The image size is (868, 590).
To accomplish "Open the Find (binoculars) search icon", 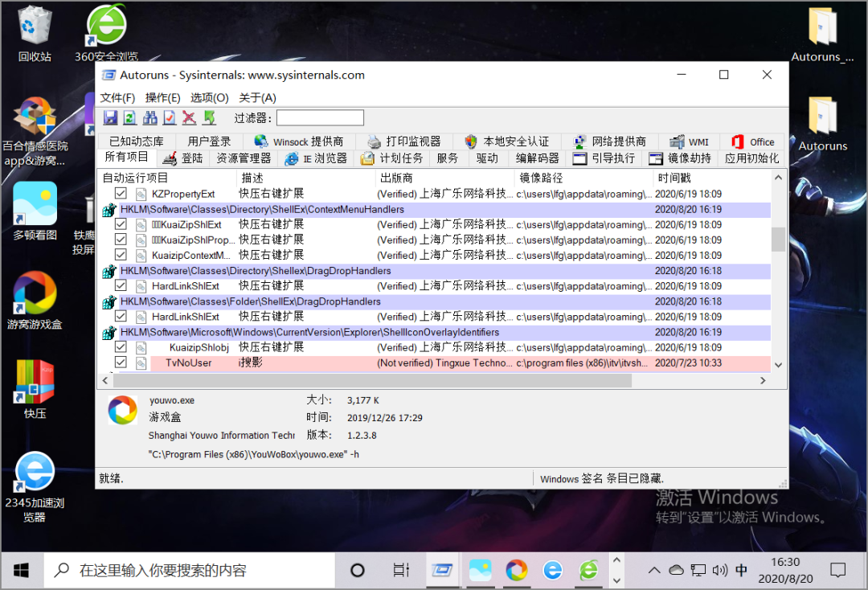I will [149, 117].
